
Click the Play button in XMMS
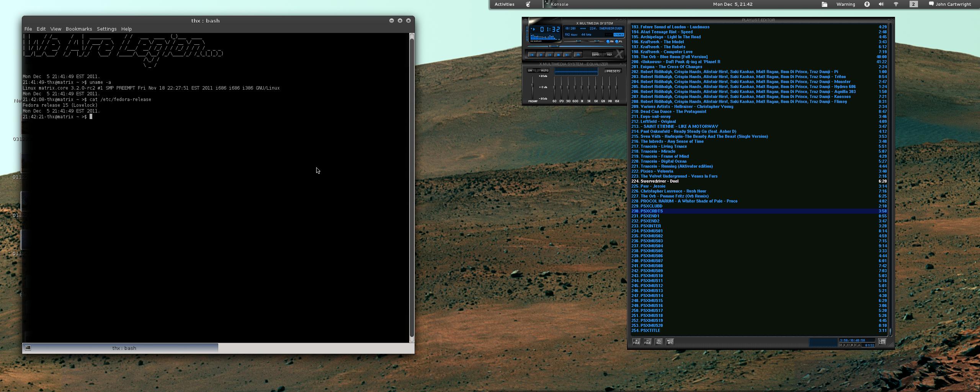coord(541,55)
